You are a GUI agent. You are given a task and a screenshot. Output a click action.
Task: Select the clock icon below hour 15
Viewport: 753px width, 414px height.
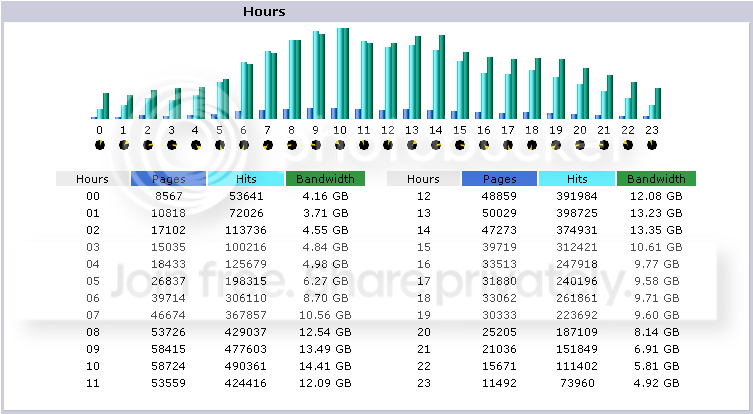[460, 145]
